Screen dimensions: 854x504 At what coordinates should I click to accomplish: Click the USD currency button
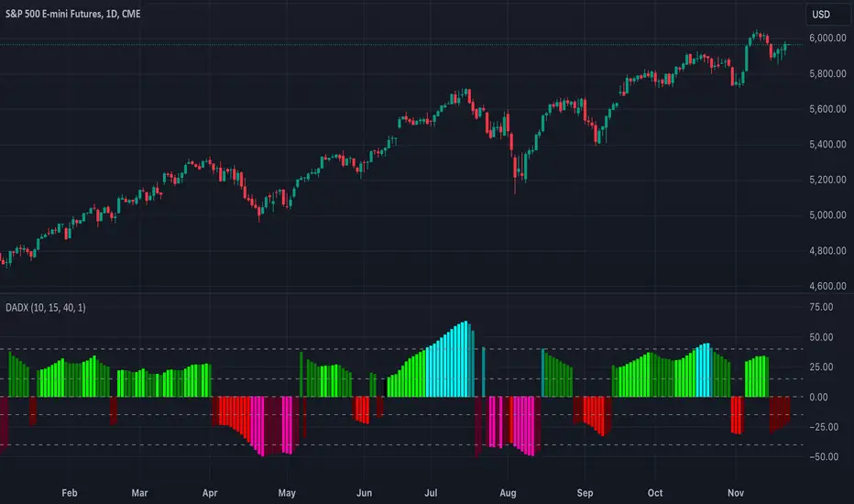827,15
